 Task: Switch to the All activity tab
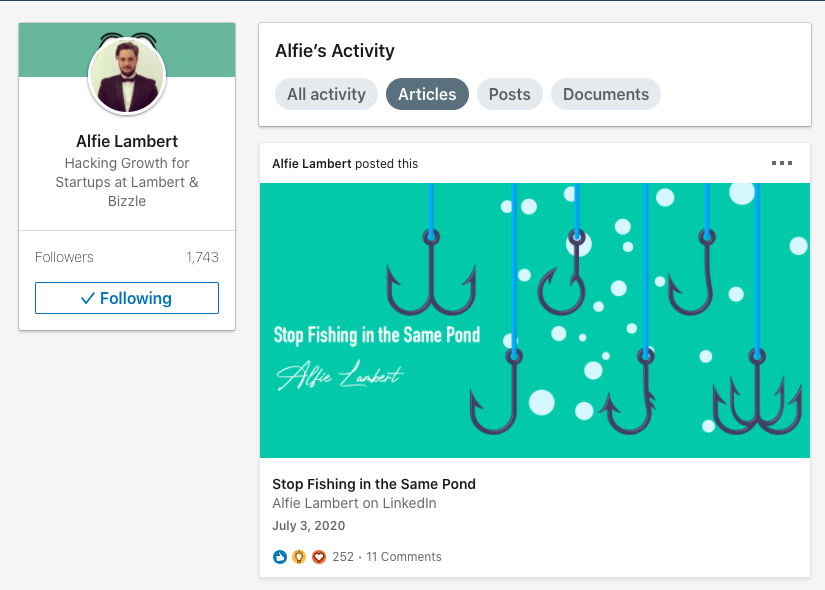(x=326, y=94)
